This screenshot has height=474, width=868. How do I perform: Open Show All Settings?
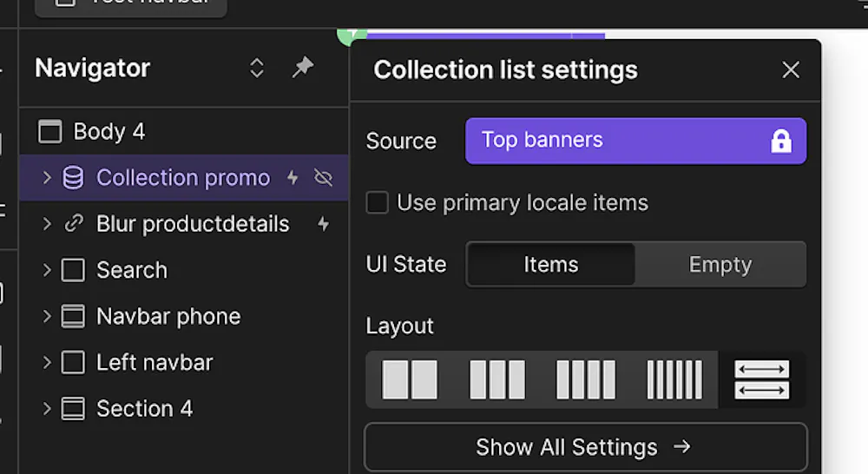coord(586,447)
